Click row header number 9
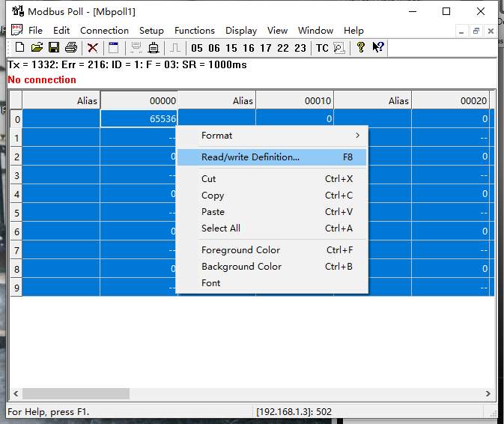 pyautogui.click(x=16, y=288)
